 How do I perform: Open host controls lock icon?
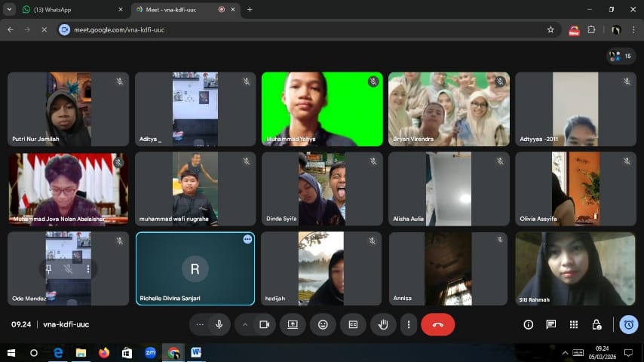point(596,324)
